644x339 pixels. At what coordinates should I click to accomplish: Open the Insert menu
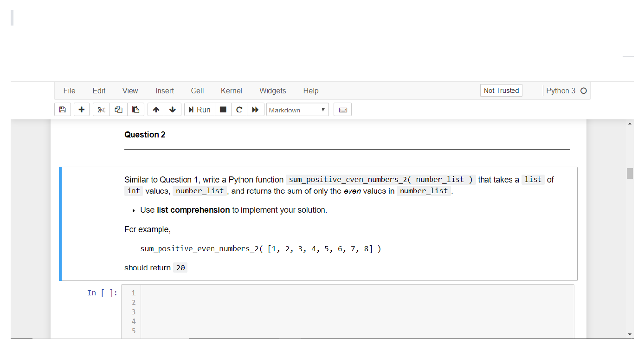pyautogui.click(x=165, y=91)
